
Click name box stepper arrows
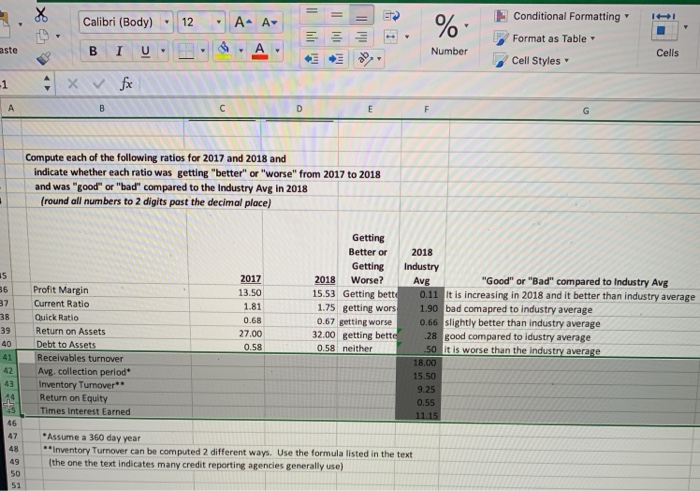(47, 83)
